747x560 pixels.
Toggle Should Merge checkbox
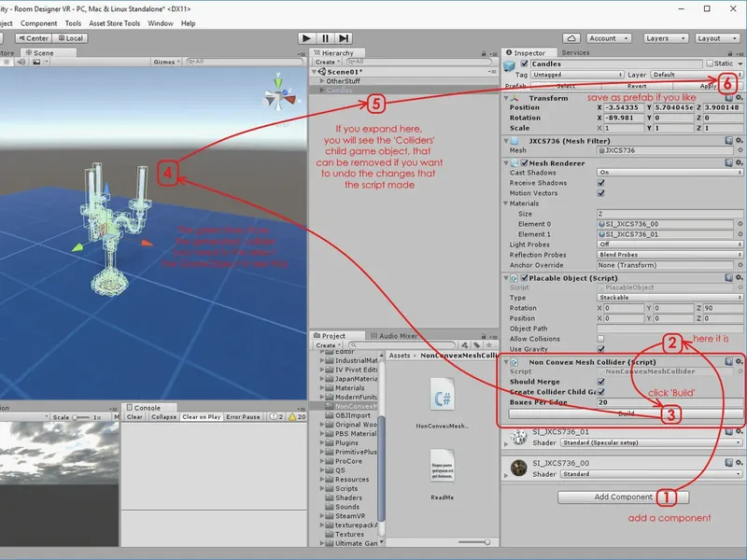(x=601, y=382)
